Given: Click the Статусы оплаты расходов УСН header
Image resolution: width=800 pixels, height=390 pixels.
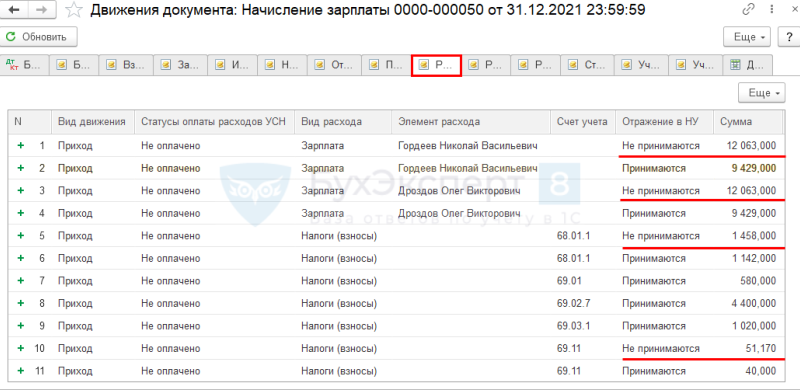Looking at the screenshot, I should (214, 121).
